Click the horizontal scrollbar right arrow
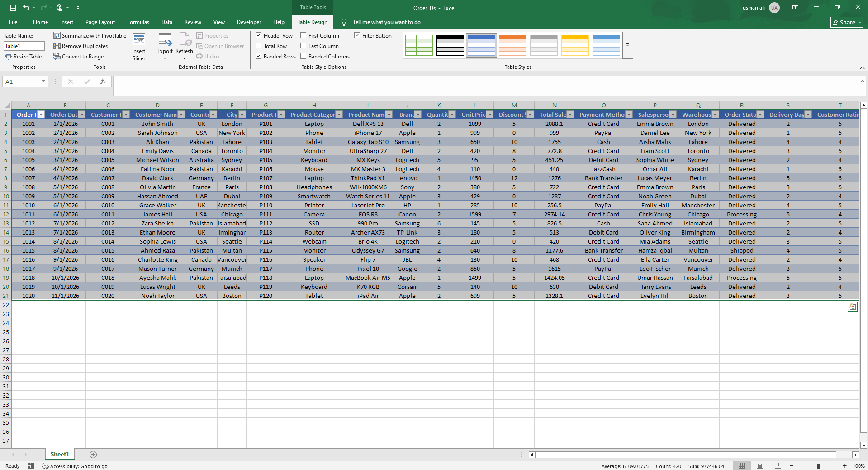The image size is (868, 470). point(855,455)
